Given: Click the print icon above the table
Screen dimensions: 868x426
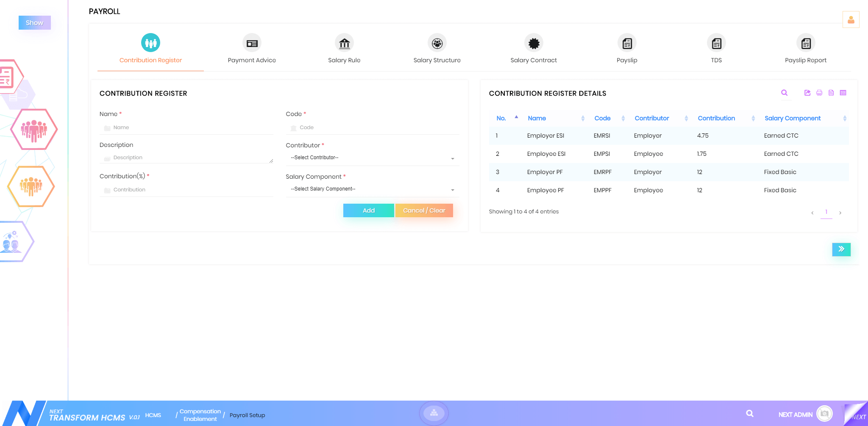Looking at the screenshot, I should pos(819,93).
